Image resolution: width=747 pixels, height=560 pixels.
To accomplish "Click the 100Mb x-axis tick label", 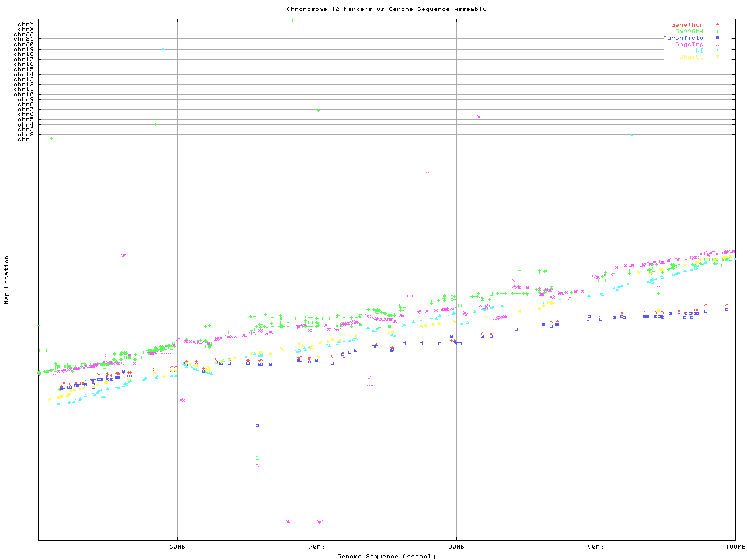I will 735,547.
